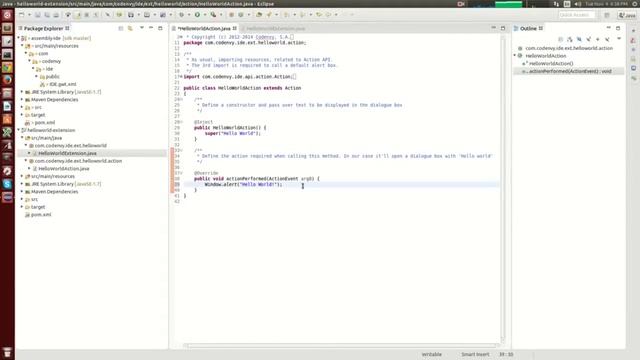
Task: Open Trash in the Ubuntu launcher
Action: (x=7, y=352)
